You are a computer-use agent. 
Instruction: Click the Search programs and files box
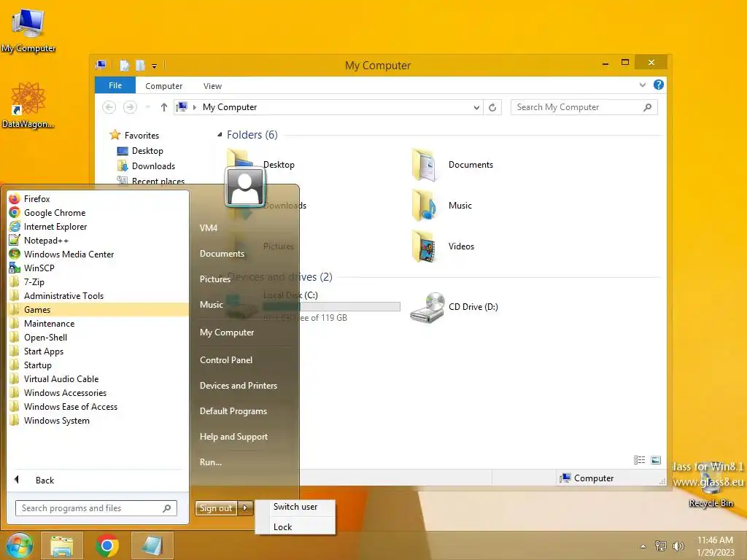pos(96,508)
